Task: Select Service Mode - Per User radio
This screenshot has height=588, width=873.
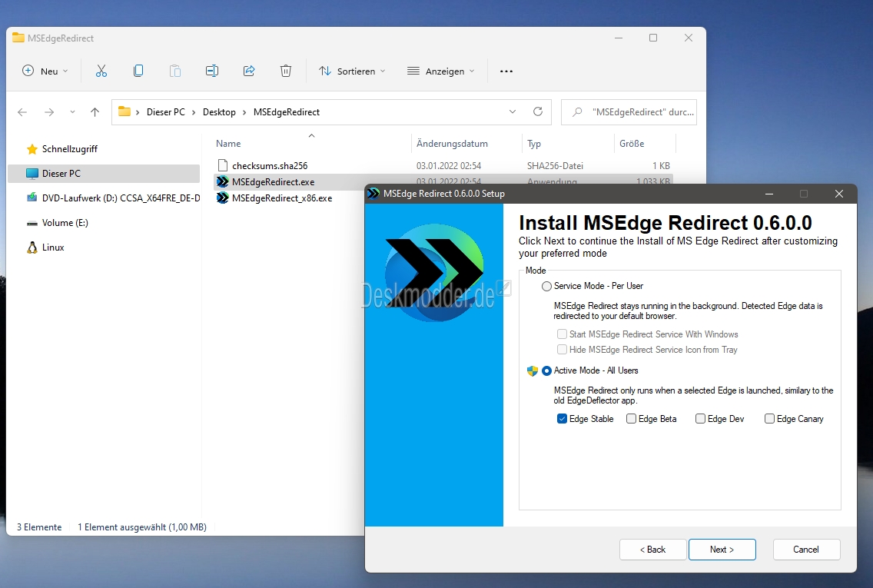Action: [x=546, y=286]
